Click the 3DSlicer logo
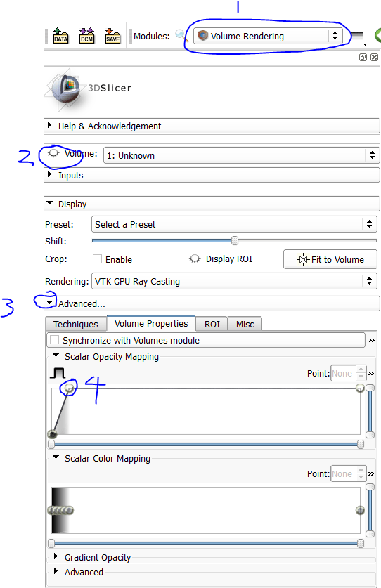The width and height of the screenshot is (381, 588). (88, 89)
